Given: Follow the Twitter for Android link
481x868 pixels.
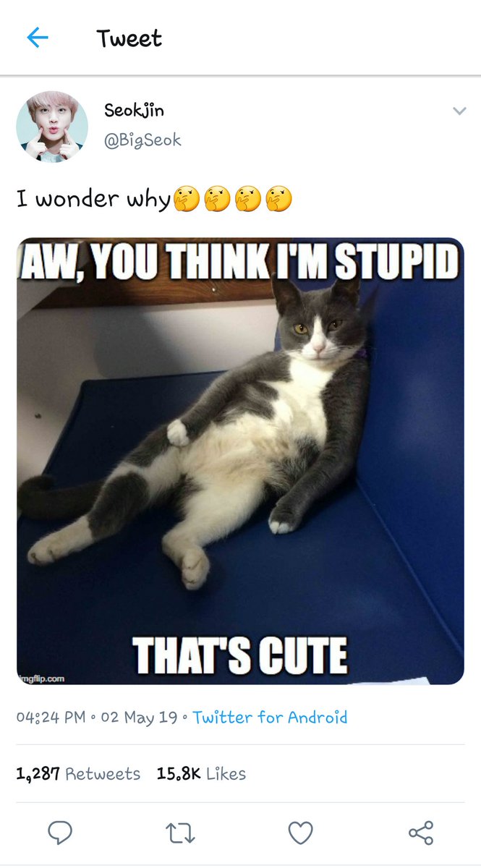Looking at the screenshot, I should (x=270, y=718).
